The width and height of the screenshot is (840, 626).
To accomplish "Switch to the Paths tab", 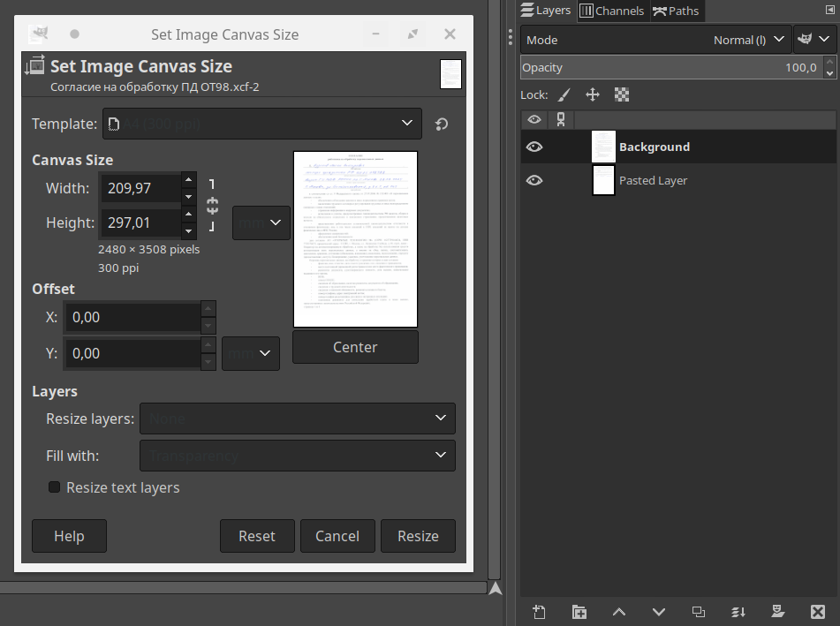I will pyautogui.click(x=676, y=11).
